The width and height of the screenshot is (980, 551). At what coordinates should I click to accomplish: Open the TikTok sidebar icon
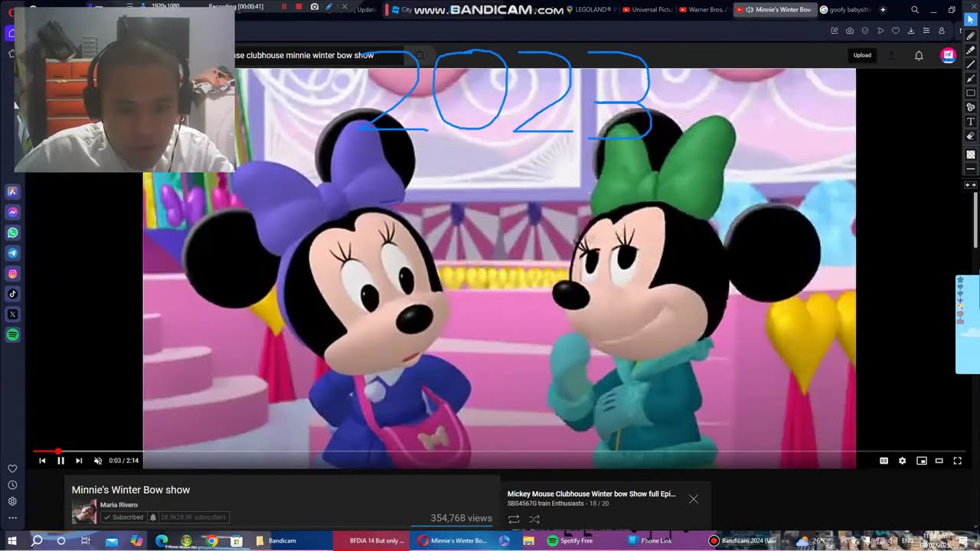pos(13,294)
